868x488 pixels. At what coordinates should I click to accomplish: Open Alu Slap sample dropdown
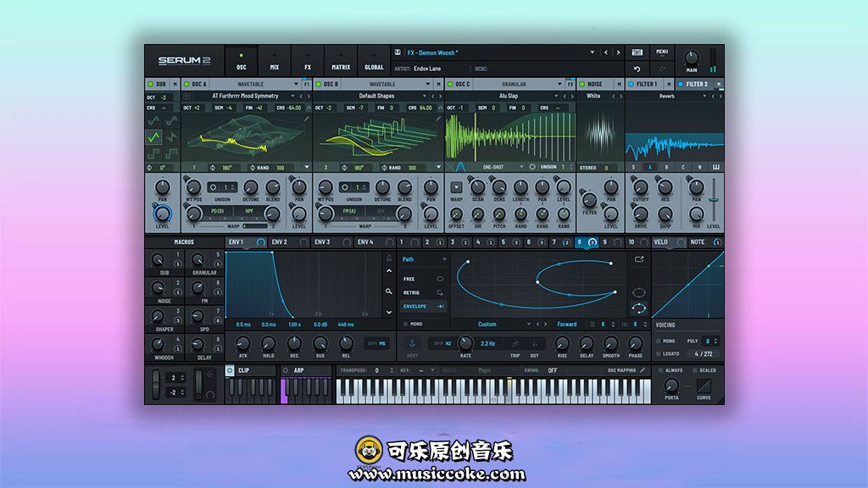(x=556, y=96)
